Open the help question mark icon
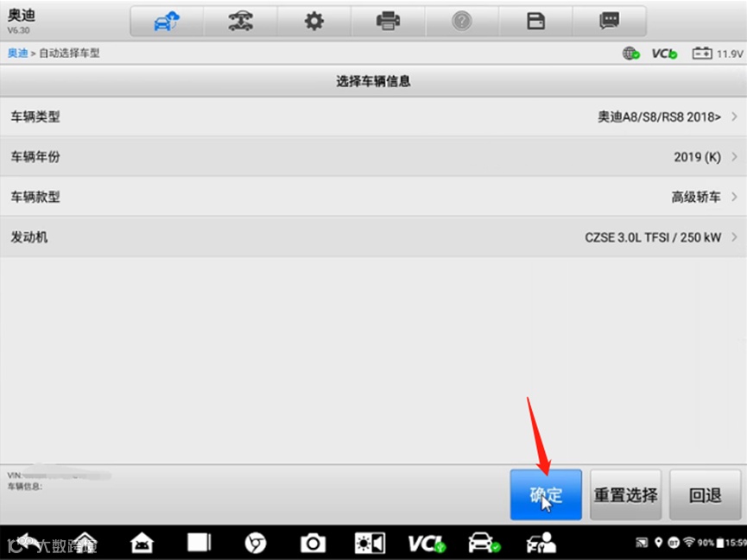 coord(462,22)
